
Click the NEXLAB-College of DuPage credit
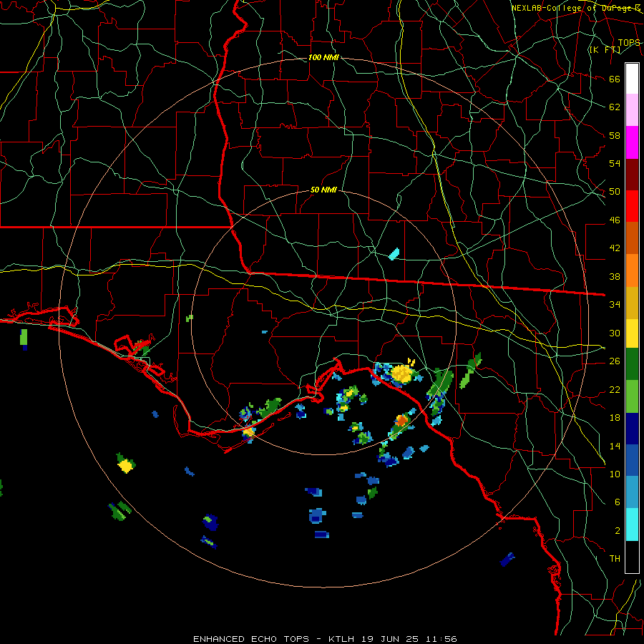[576, 8]
